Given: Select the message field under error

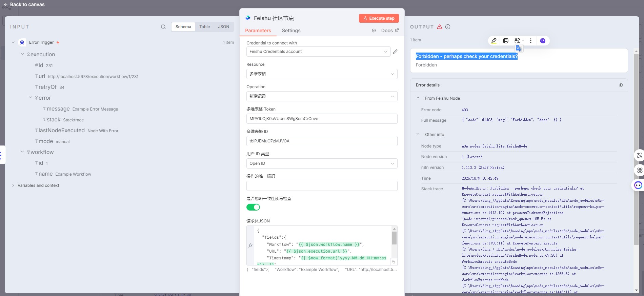Looking at the screenshot, I should click(81, 109).
